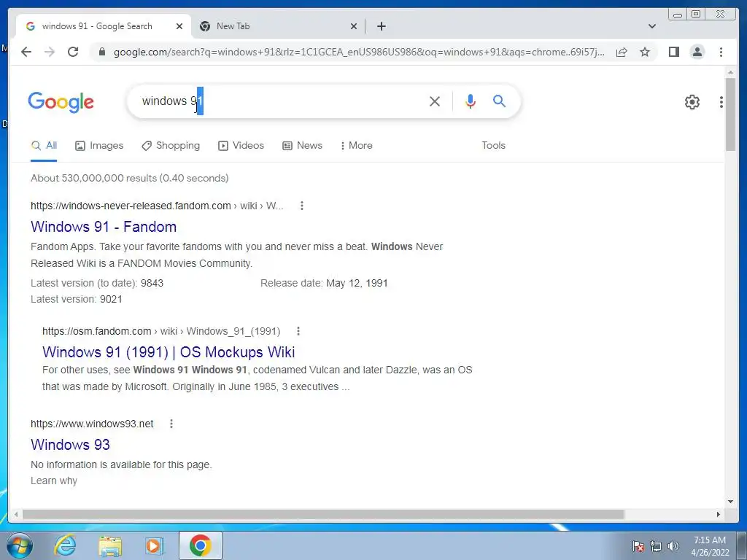
Task: Open Windows Media Player from the taskbar
Action: [x=155, y=545]
